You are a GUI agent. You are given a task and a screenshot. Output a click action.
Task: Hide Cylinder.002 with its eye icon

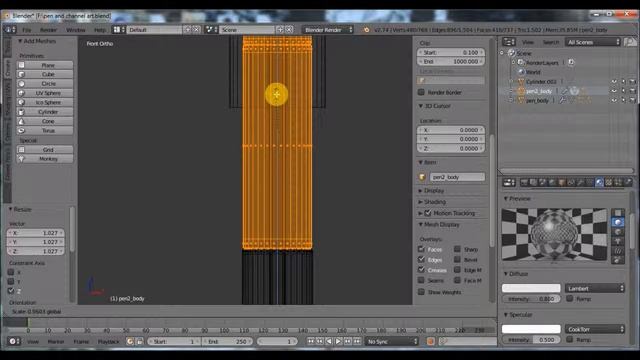pos(614,82)
